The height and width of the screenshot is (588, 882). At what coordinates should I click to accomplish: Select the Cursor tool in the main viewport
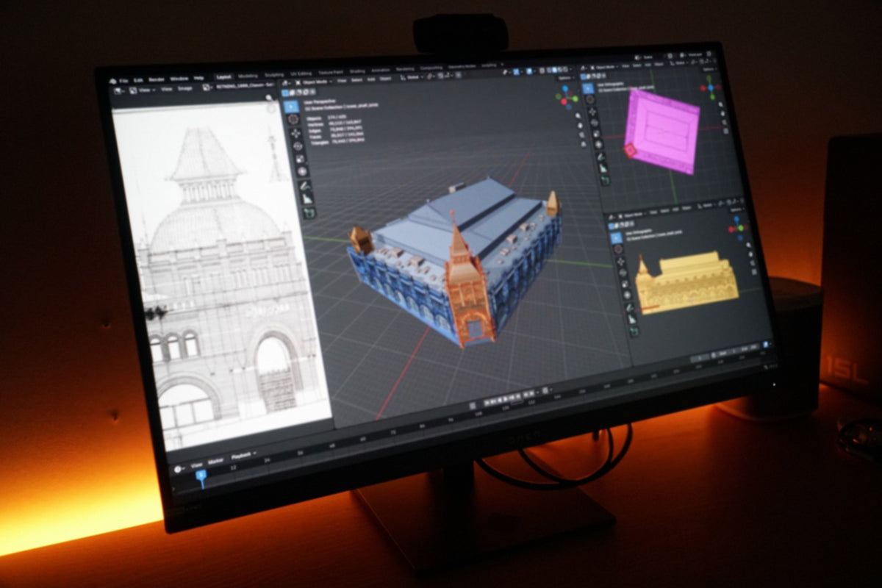pyautogui.click(x=293, y=119)
